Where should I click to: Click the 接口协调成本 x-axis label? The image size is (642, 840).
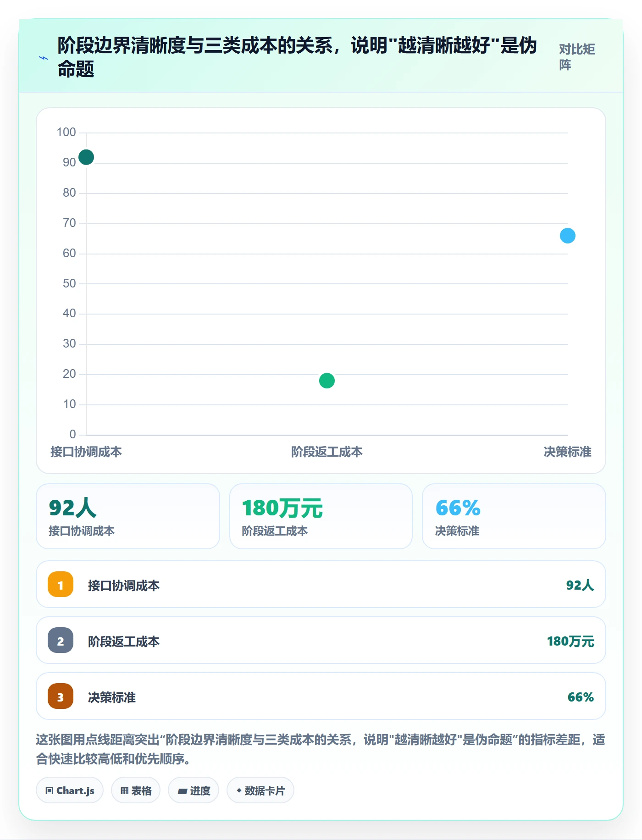86,452
